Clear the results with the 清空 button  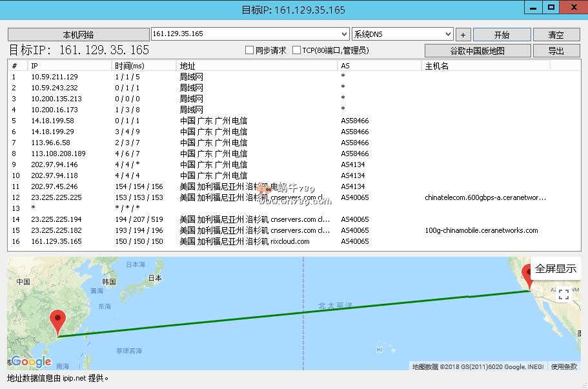[556, 35]
